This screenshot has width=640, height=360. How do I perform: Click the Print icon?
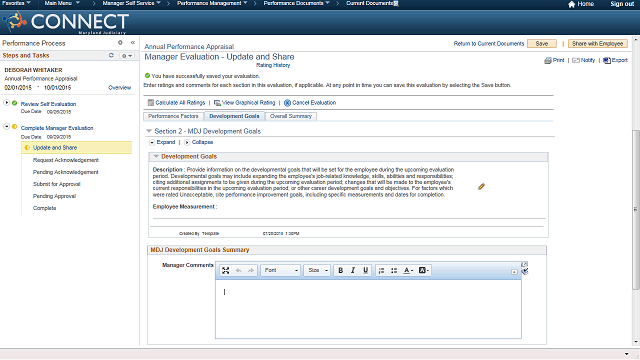pyautogui.click(x=548, y=60)
